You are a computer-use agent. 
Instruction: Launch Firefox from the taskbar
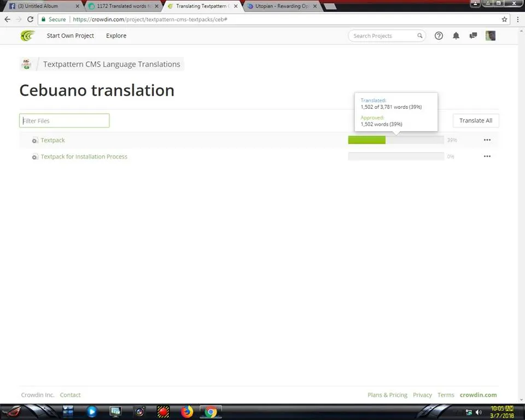coord(187,412)
